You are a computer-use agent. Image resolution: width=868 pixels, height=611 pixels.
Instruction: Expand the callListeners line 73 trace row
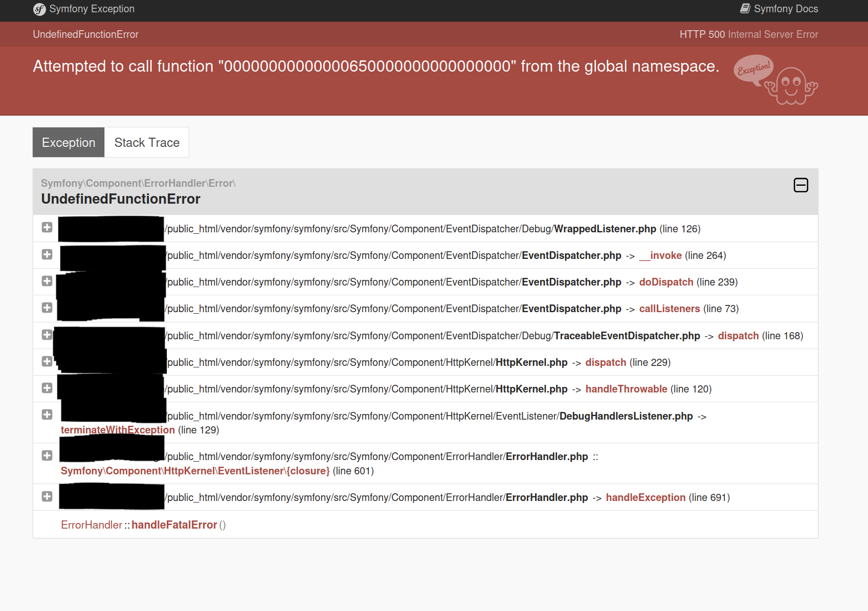pyautogui.click(x=47, y=308)
